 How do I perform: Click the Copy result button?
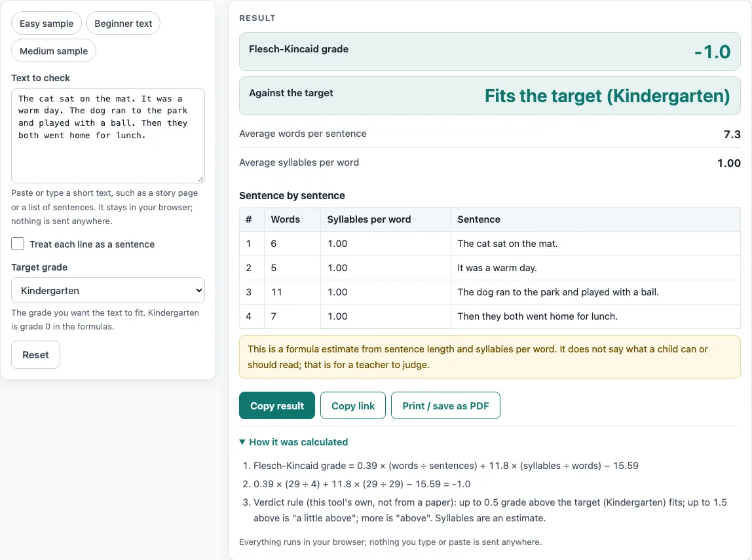pos(276,405)
